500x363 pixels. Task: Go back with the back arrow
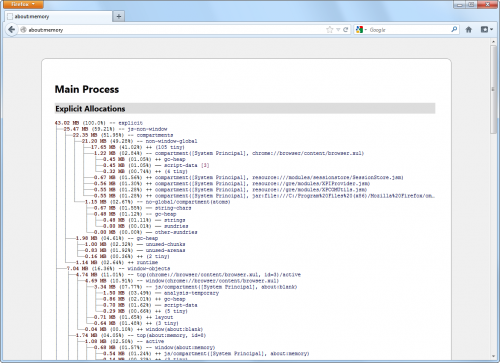pyautogui.click(x=12, y=30)
